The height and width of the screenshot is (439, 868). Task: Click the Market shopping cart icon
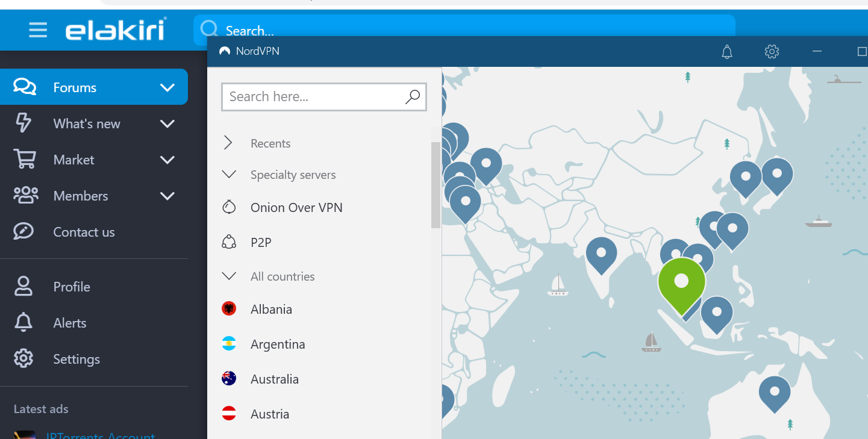pos(24,159)
